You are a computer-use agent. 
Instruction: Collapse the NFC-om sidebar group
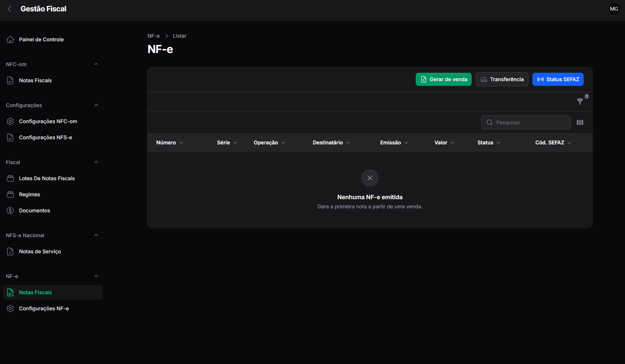pyautogui.click(x=96, y=64)
